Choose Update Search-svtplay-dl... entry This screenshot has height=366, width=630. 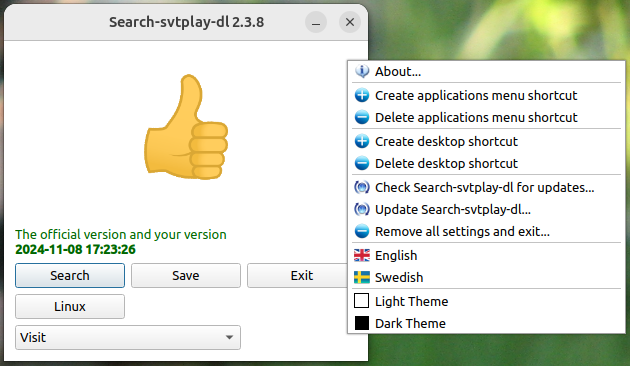coord(486,209)
